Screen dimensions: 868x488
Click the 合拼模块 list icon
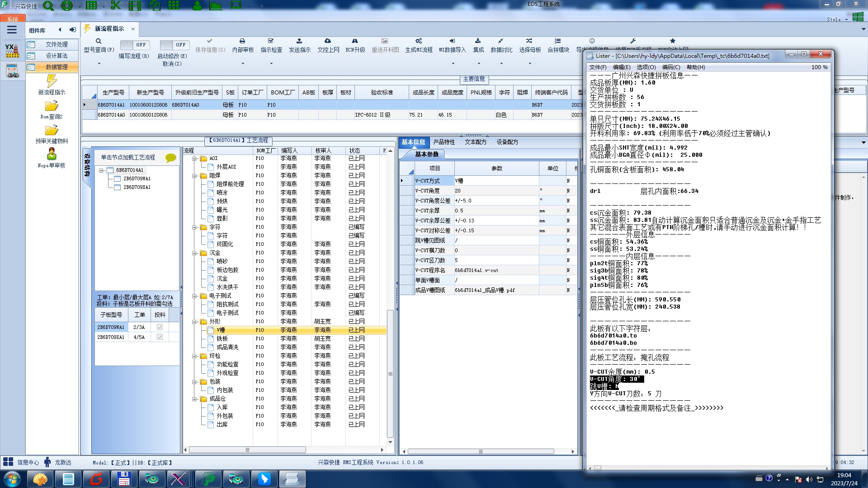[558, 41]
